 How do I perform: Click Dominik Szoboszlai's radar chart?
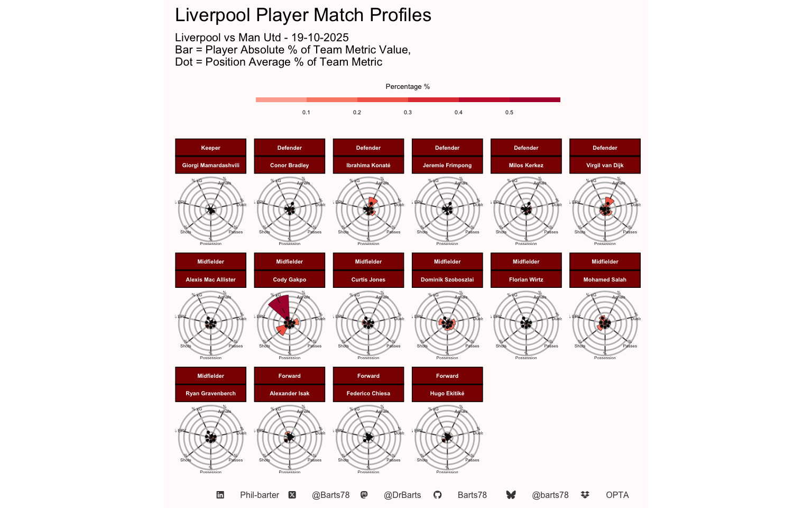(x=447, y=323)
